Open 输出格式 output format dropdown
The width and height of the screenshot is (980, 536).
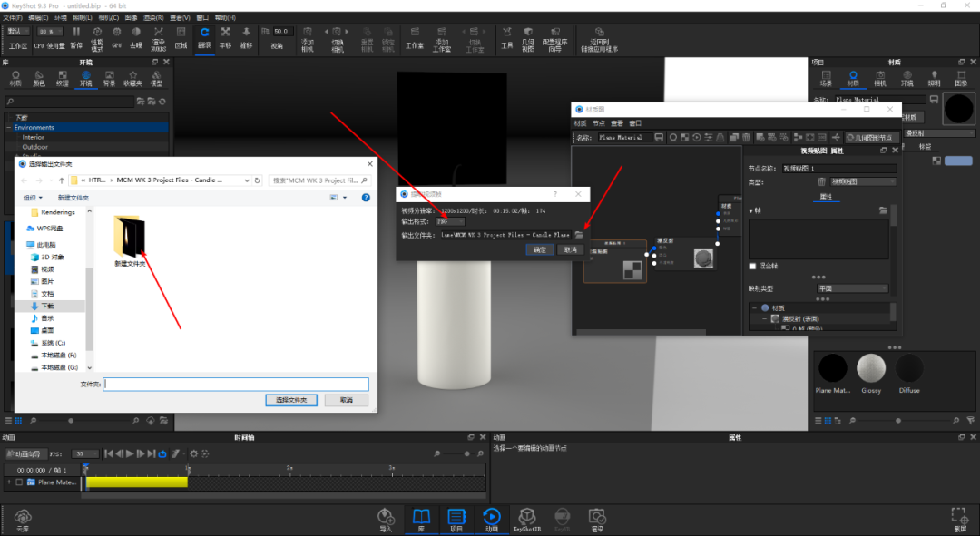click(x=450, y=222)
